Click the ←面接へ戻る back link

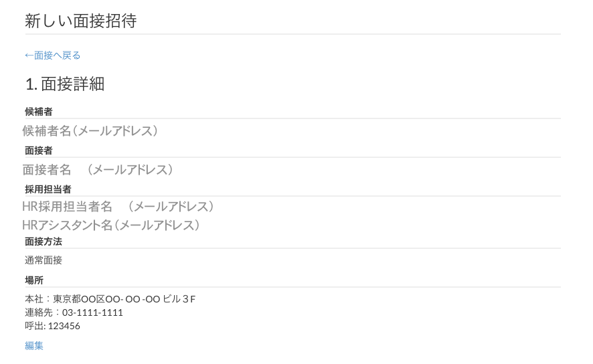[52, 56]
